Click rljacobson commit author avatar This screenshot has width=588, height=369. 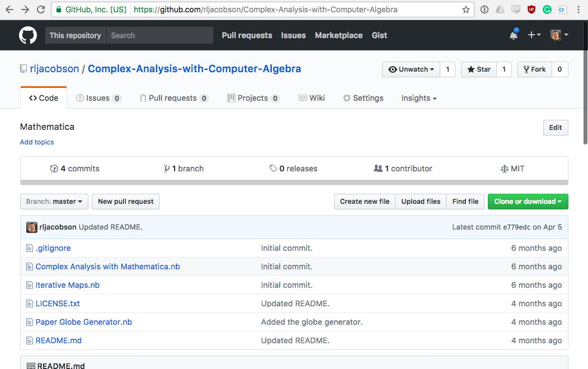click(32, 227)
